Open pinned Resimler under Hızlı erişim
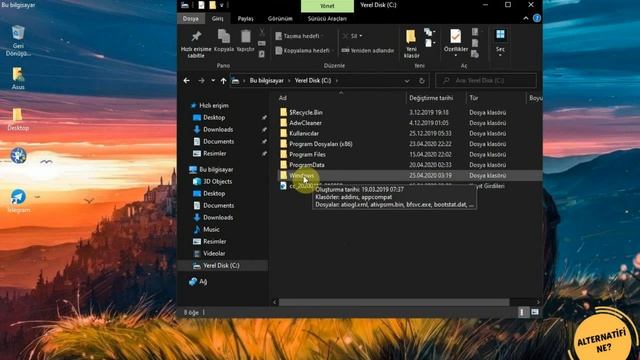This screenshot has width=640, height=360. coord(214,153)
